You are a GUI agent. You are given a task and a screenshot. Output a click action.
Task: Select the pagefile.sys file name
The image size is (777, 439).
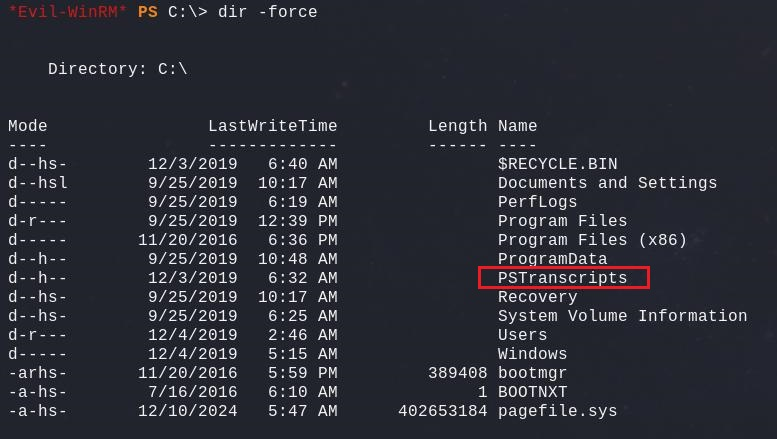(557, 411)
